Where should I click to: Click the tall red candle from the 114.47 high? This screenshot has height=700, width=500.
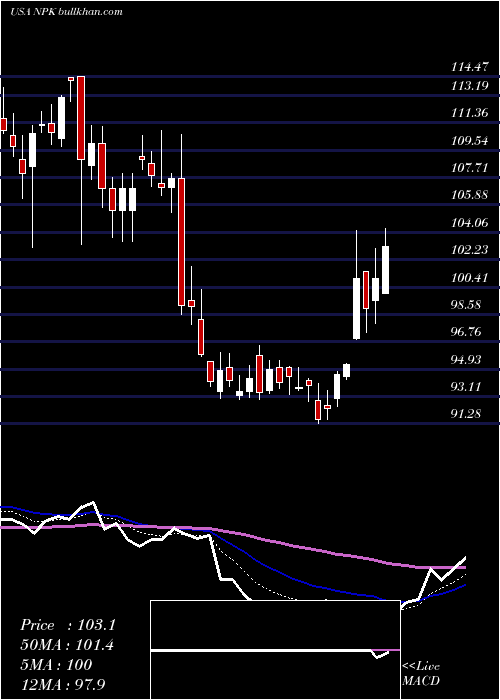pyautogui.click(x=81, y=118)
